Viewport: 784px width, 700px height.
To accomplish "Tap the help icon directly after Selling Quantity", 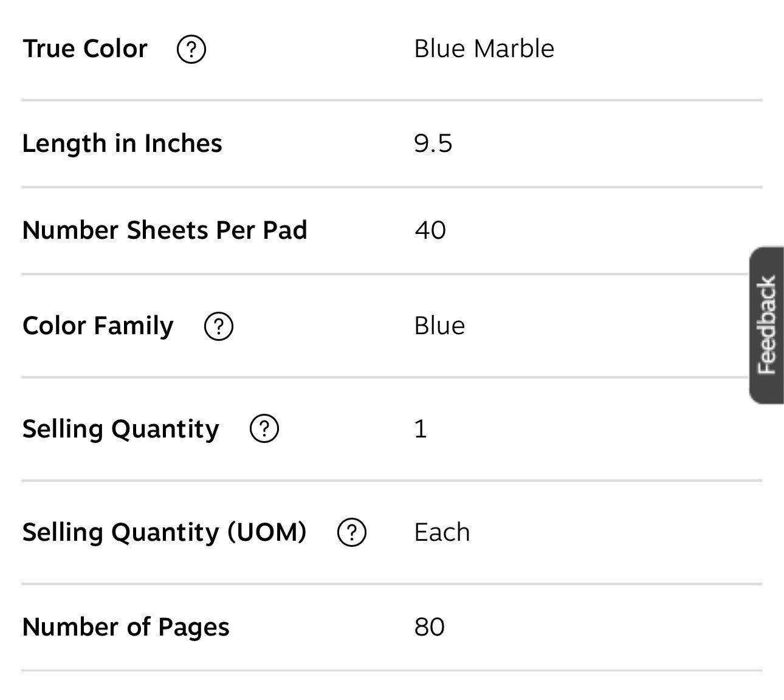I will (264, 429).
